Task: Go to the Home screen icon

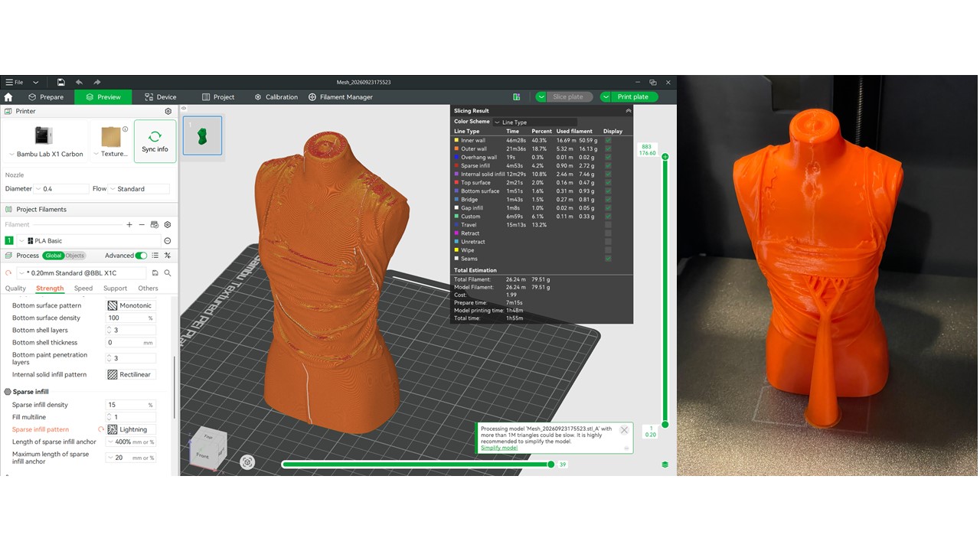Action: coord(8,97)
